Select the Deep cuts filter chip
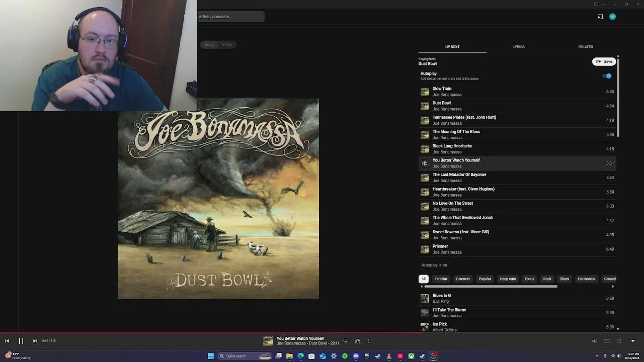Screen dimensions: 644x362 click(508, 279)
